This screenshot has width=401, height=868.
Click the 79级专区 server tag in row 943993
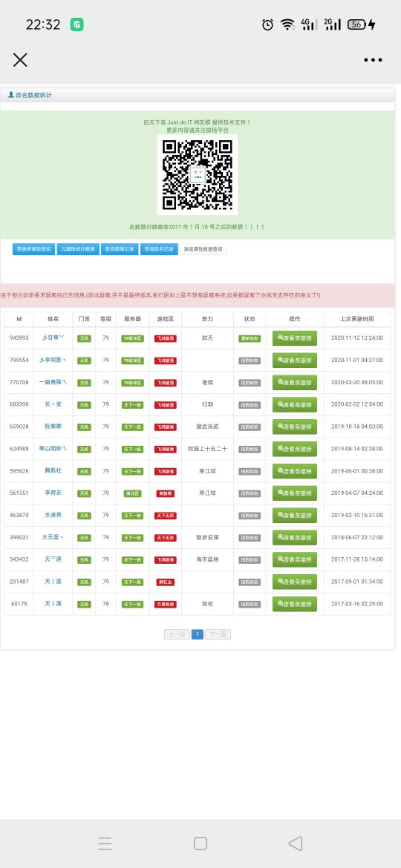click(132, 338)
